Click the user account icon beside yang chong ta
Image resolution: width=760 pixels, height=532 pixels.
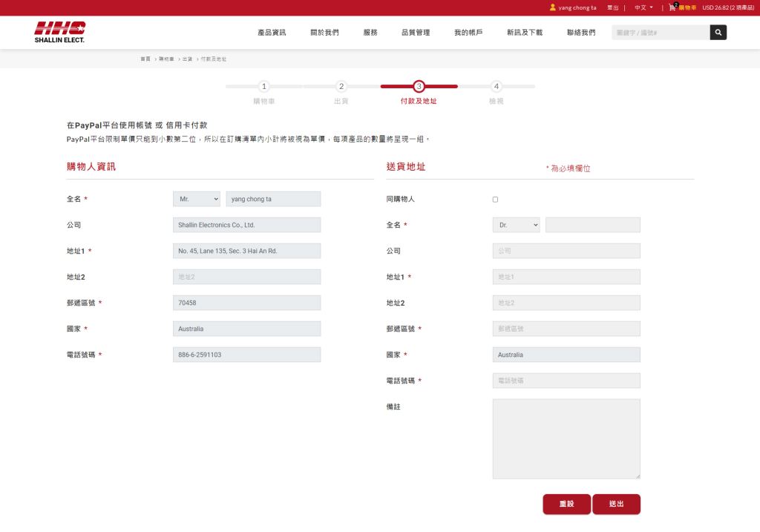coord(552,7)
